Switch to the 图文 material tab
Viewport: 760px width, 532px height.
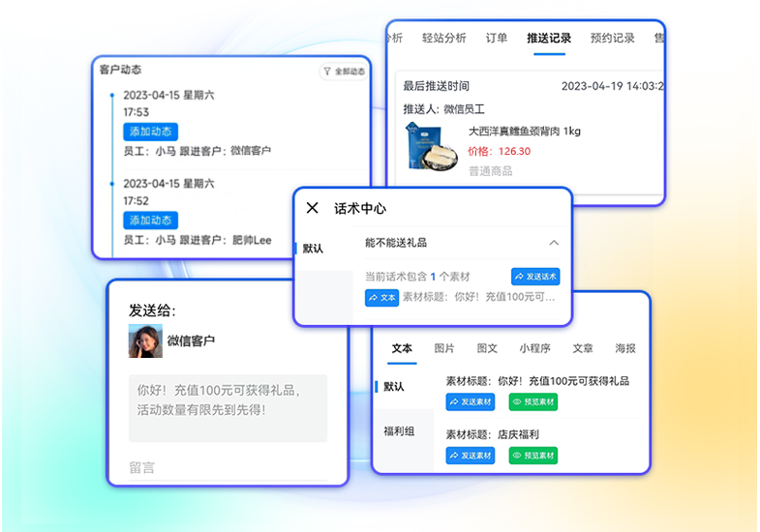pos(487,348)
